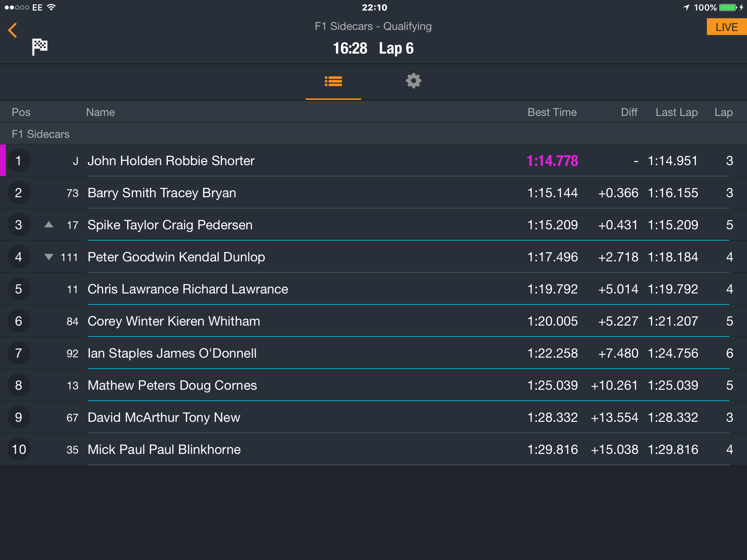Open Chris Lawrance Richard Lawrance details
The width and height of the screenshot is (747, 560).
(x=373, y=289)
